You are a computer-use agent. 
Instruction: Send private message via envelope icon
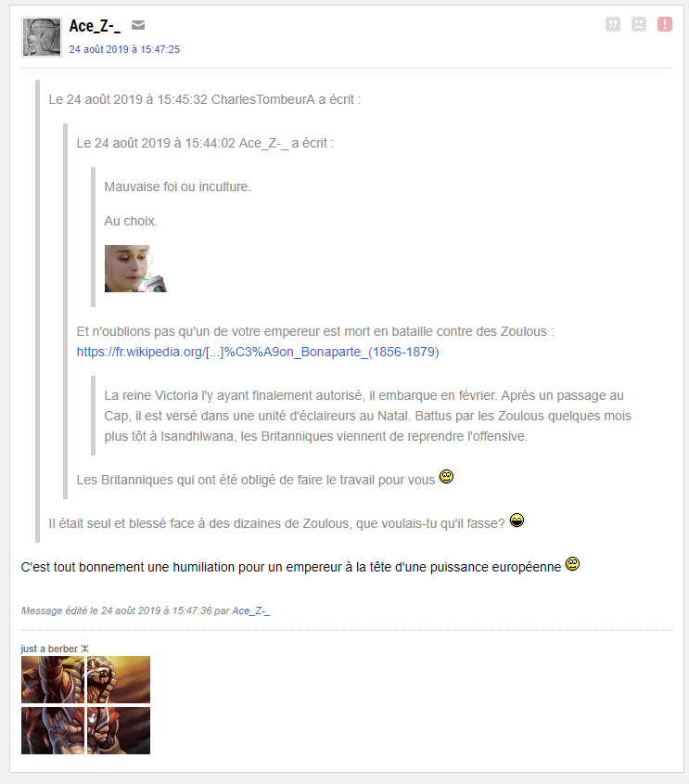(138, 25)
